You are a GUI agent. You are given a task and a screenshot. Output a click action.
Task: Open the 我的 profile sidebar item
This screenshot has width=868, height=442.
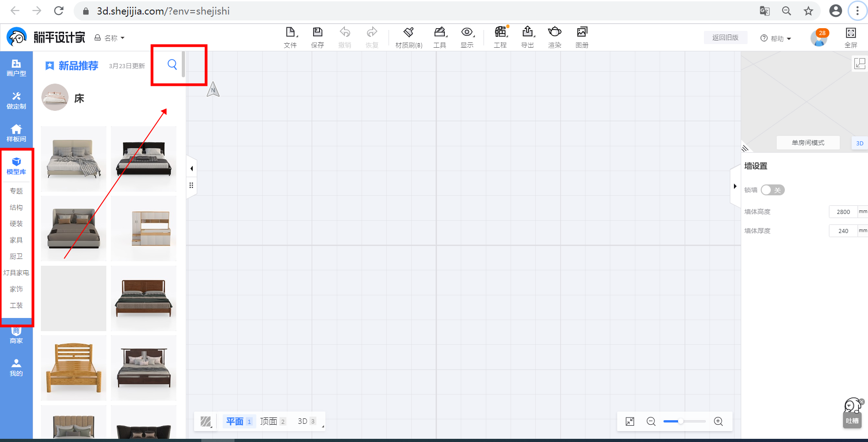16,368
